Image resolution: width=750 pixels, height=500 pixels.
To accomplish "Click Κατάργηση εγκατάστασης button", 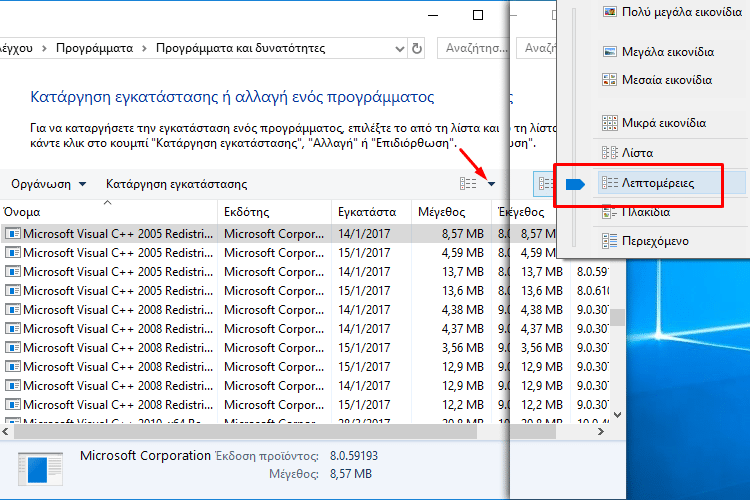I will 176,184.
